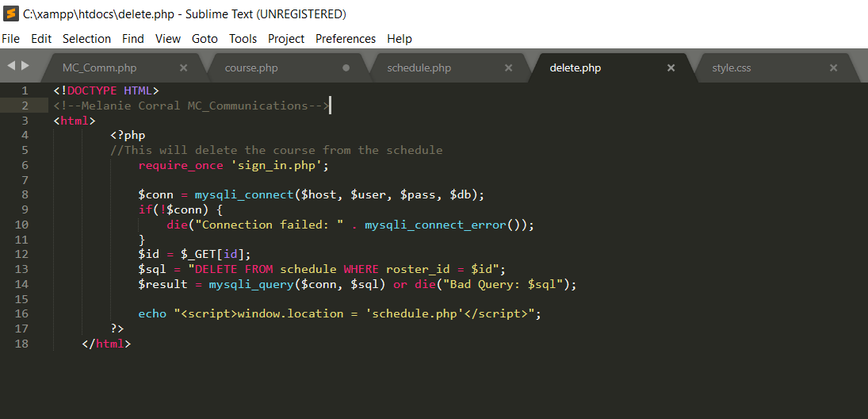Select the delete.php tab

click(575, 68)
